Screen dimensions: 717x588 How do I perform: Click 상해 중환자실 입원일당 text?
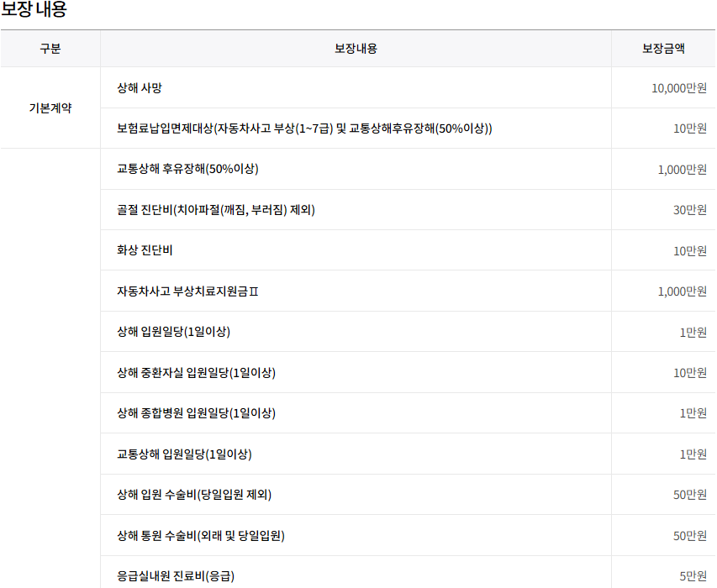(x=196, y=372)
